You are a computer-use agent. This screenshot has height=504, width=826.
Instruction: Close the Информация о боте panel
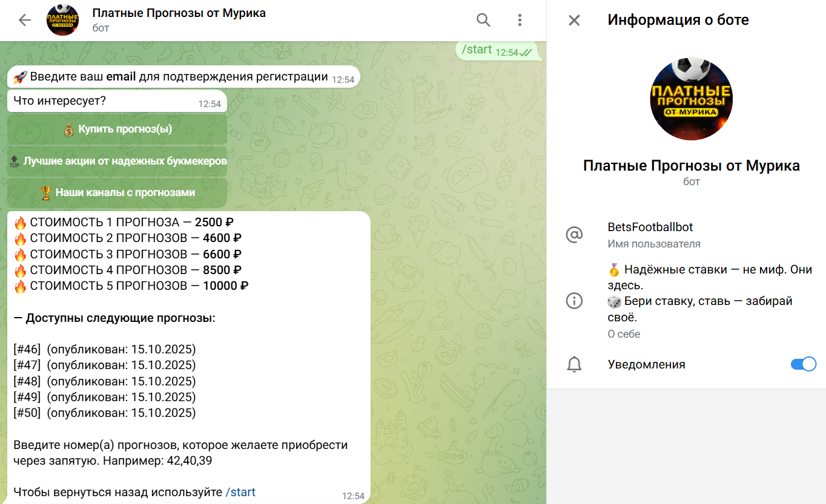573,19
